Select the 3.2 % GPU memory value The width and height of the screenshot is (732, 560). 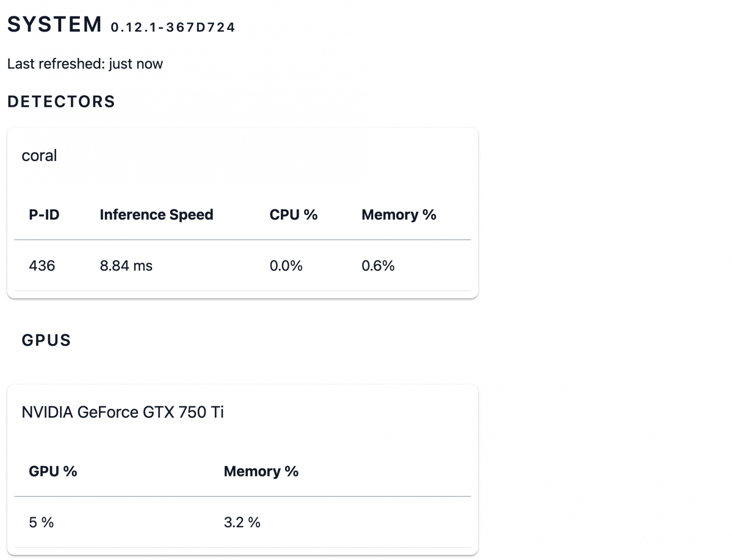pos(242,522)
